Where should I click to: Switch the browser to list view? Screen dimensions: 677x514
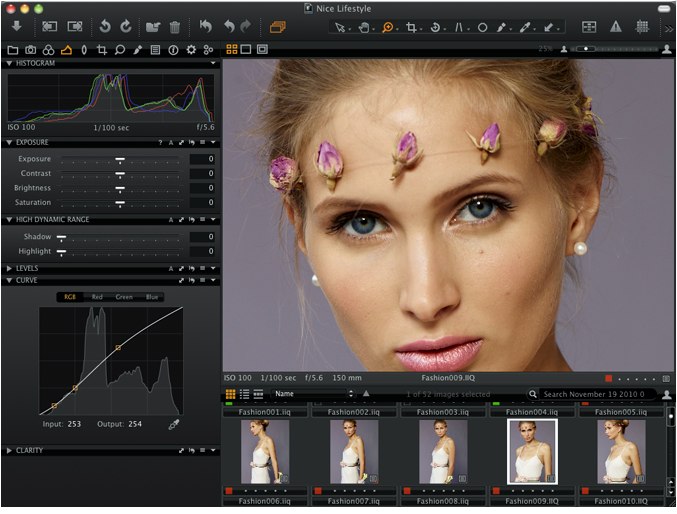(x=244, y=395)
